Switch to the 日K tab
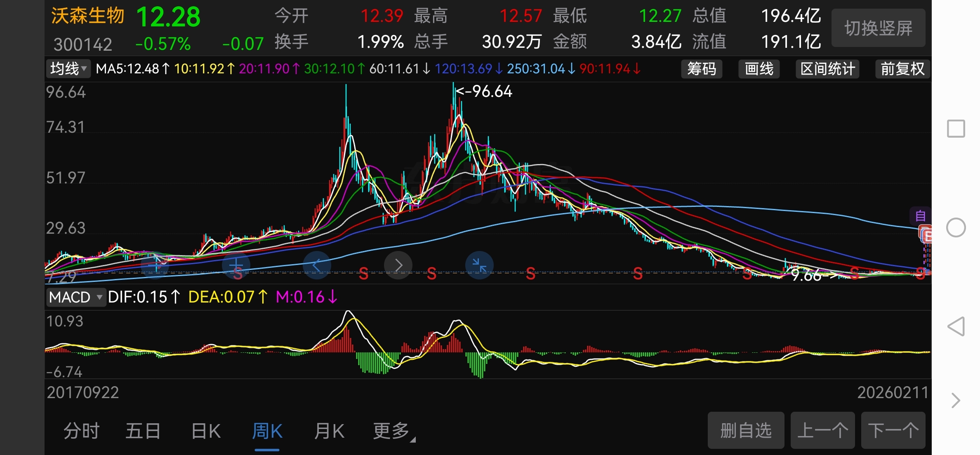 coord(206,431)
